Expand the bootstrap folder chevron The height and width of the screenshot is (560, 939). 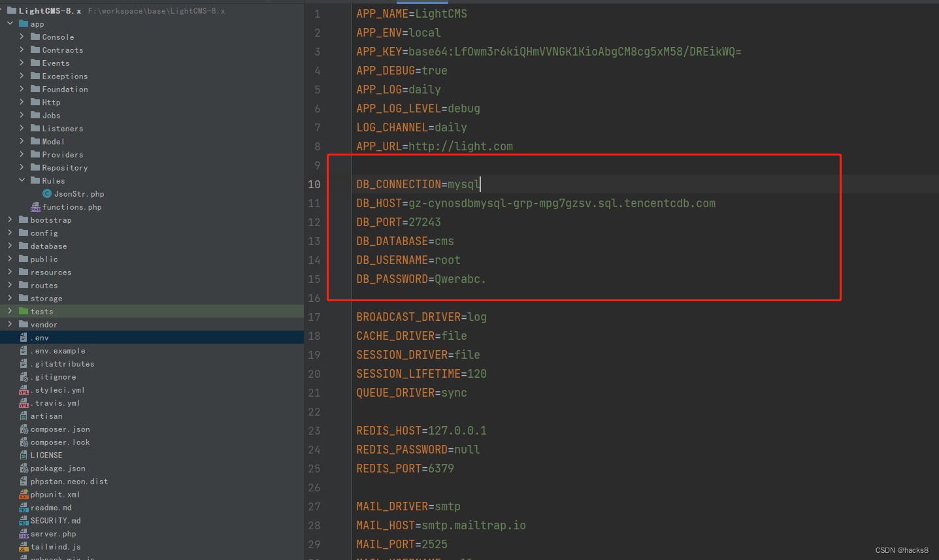[10, 220]
